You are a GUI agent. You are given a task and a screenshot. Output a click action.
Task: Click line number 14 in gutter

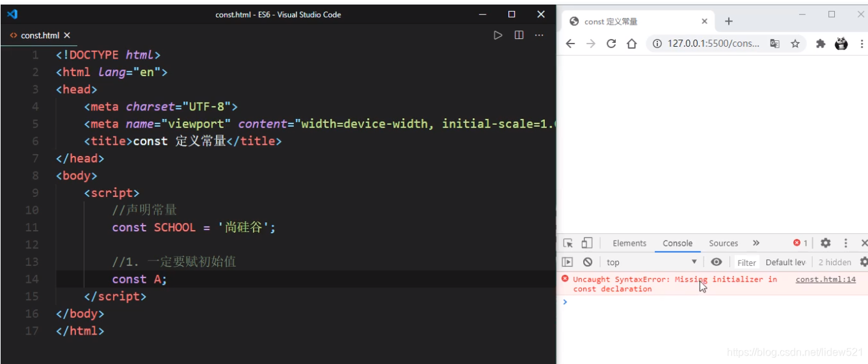(32, 279)
